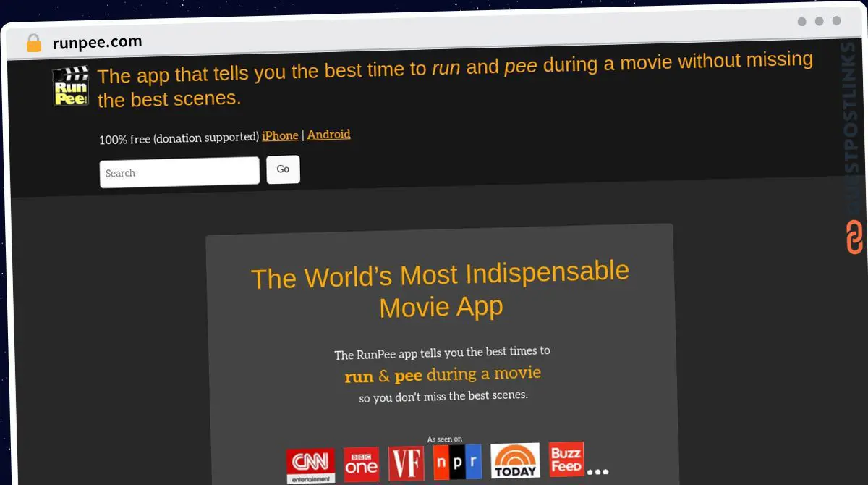The width and height of the screenshot is (868, 485).
Task: Click the RunPee clapperboard logo
Action: coord(71,86)
